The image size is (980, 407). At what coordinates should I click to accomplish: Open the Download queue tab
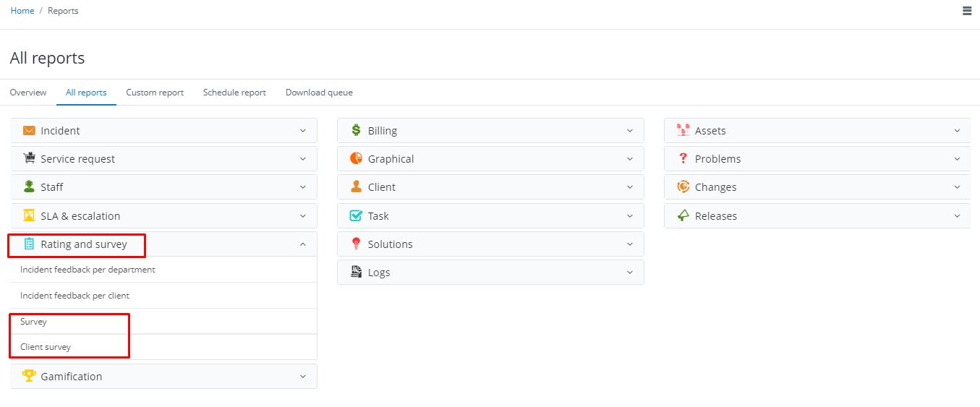(319, 93)
